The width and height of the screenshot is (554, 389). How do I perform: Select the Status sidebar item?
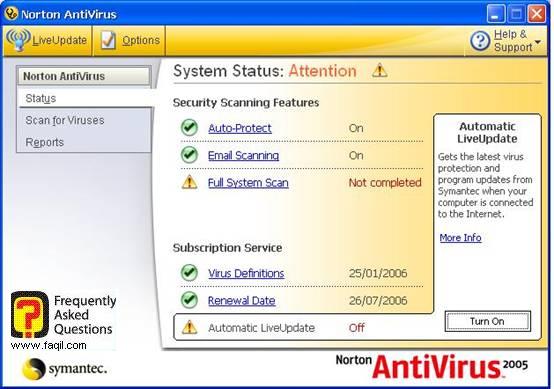pyautogui.click(x=85, y=98)
